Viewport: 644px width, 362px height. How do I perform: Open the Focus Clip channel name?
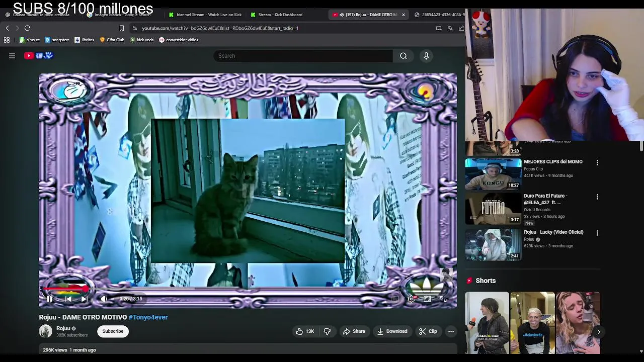pyautogui.click(x=533, y=169)
